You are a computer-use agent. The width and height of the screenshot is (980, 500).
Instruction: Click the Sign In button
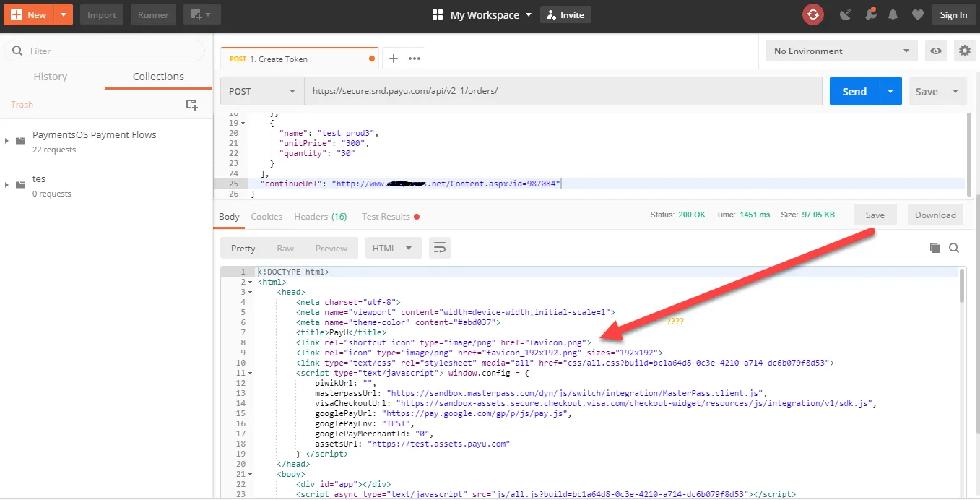click(x=953, y=14)
